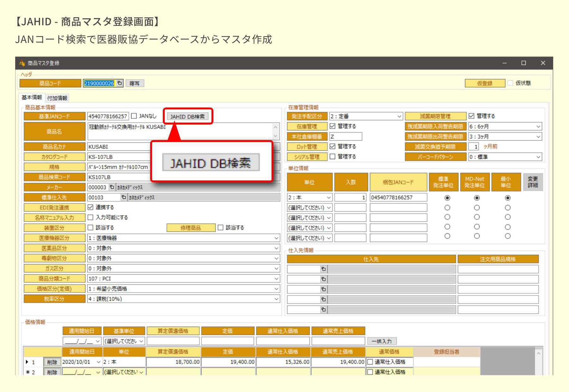Click the 変更詳細 button
Viewport: 569px width, 392px height.
click(533, 182)
